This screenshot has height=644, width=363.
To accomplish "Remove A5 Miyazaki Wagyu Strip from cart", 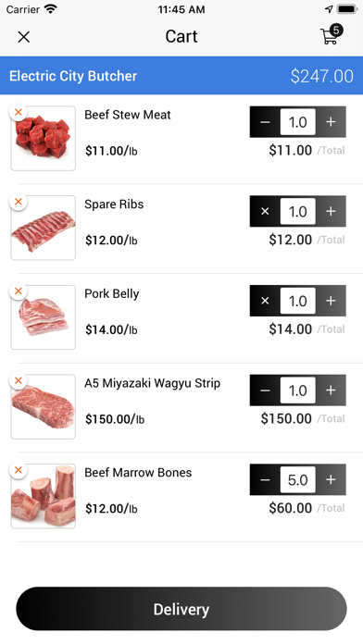I will click(19, 380).
